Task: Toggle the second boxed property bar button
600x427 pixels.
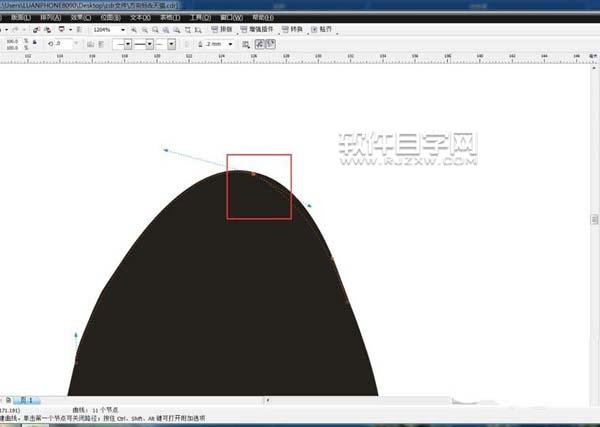Action: pyautogui.click(x=270, y=44)
